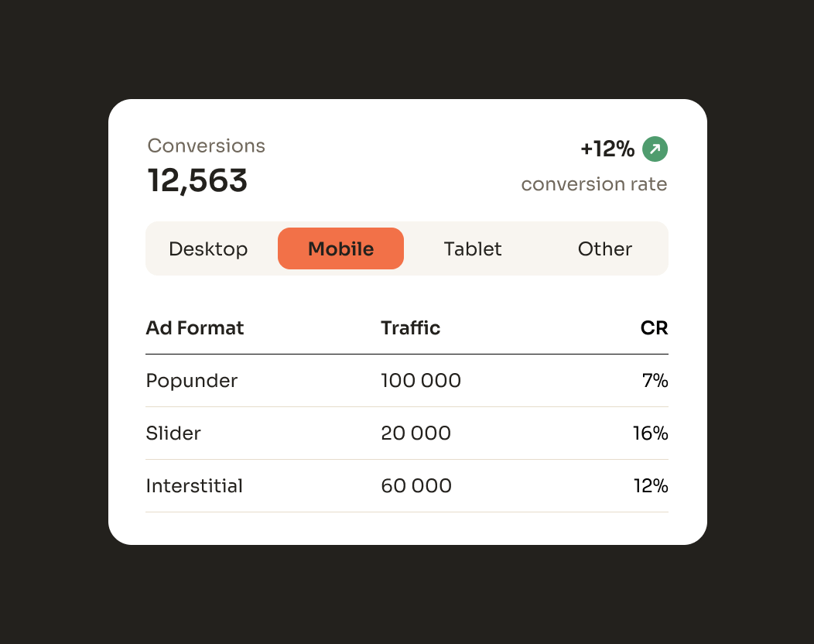814x644 pixels.
Task: Click the 100 000 traffic value
Action: point(421,381)
